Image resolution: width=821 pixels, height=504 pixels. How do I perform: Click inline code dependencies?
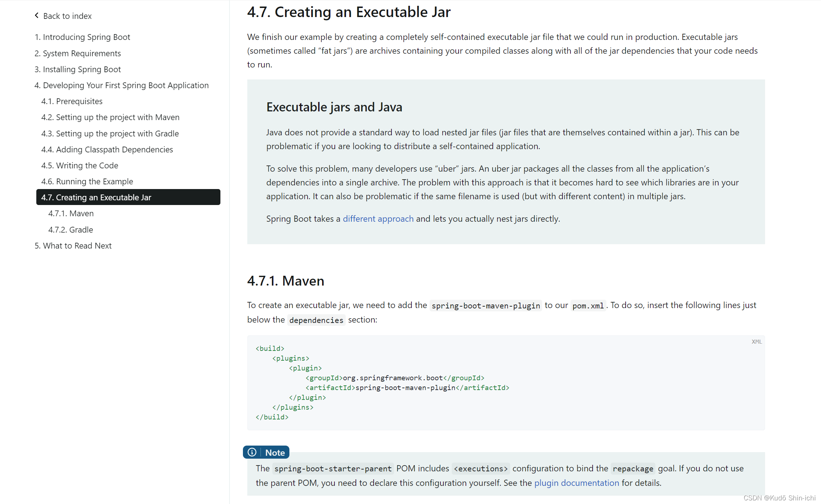(x=316, y=320)
